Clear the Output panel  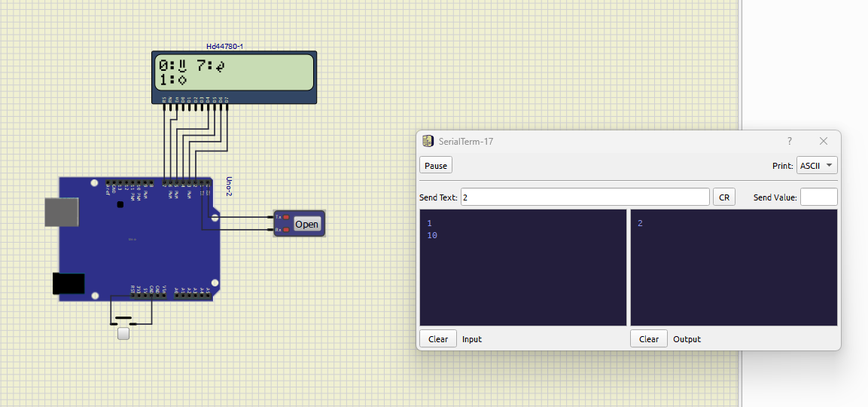point(649,339)
